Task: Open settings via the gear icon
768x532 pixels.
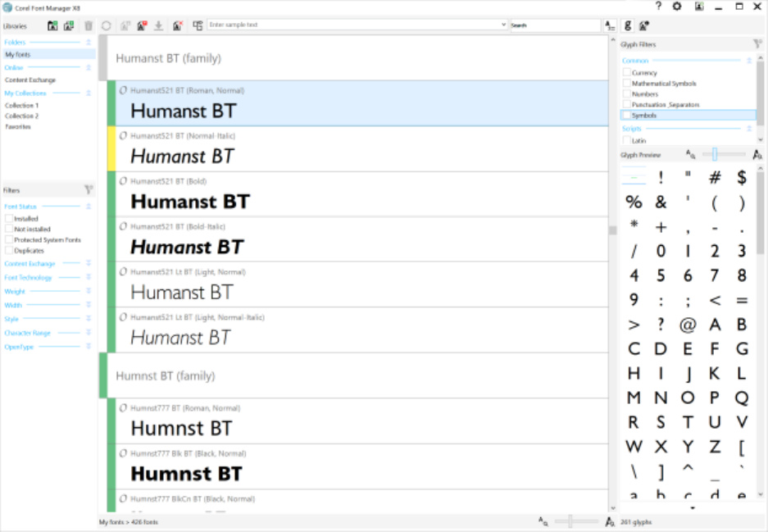Action: tap(677, 7)
